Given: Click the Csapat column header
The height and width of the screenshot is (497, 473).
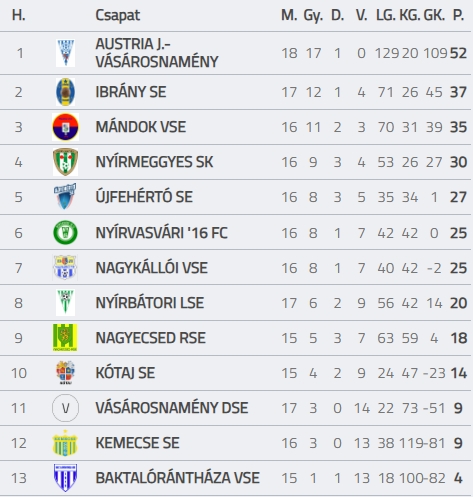Looking at the screenshot, I should 118,15.
